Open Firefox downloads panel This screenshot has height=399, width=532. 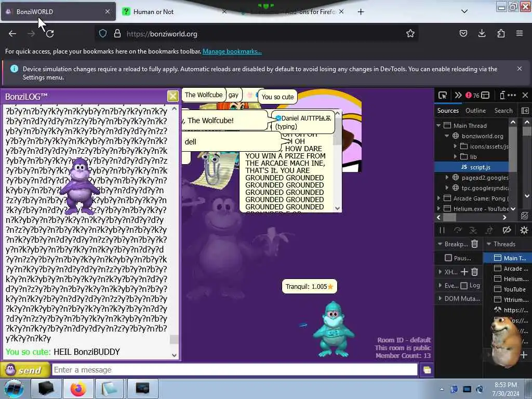point(482,34)
